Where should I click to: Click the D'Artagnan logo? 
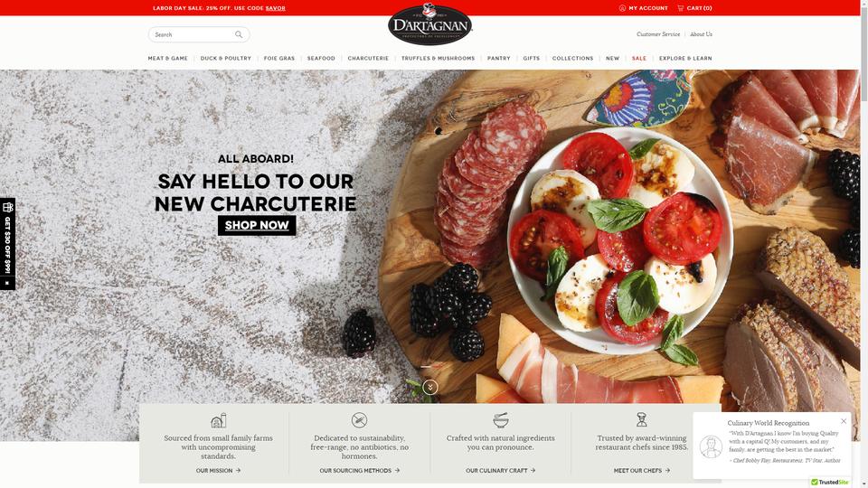click(x=429, y=23)
